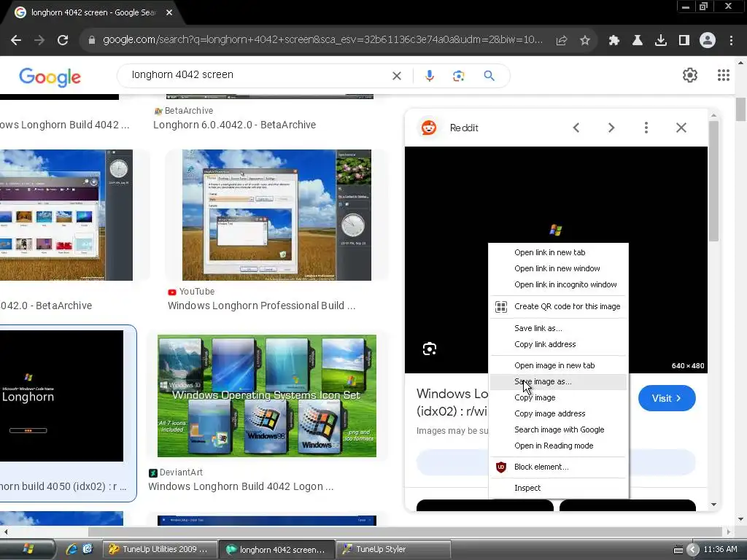Open the Windows Operating Systems Icon Set thumbnail
Viewport: 747px width, 560px height.
(267, 396)
